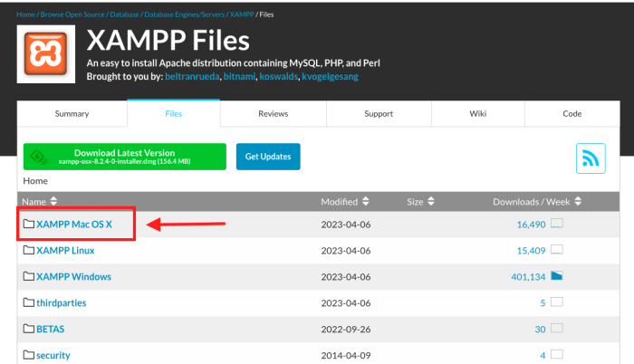Click the Get Updates button
The image size is (634, 364).
268,157
